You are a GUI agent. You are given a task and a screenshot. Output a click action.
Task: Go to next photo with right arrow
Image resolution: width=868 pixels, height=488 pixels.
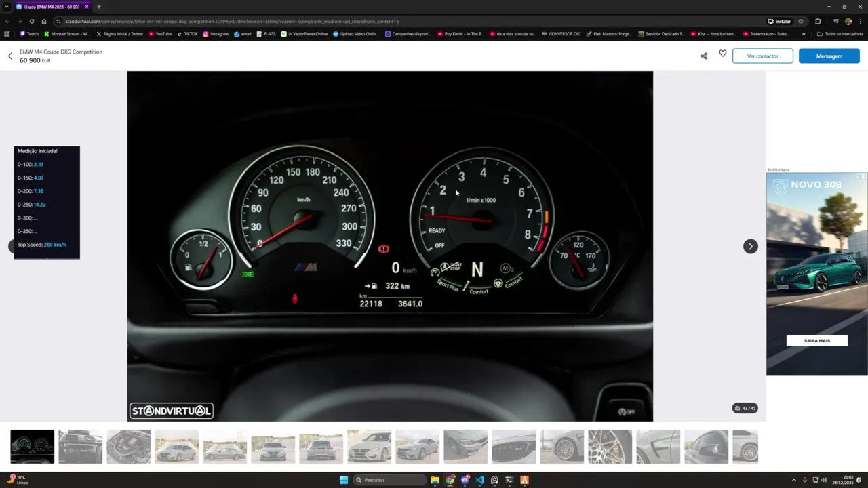click(750, 246)
